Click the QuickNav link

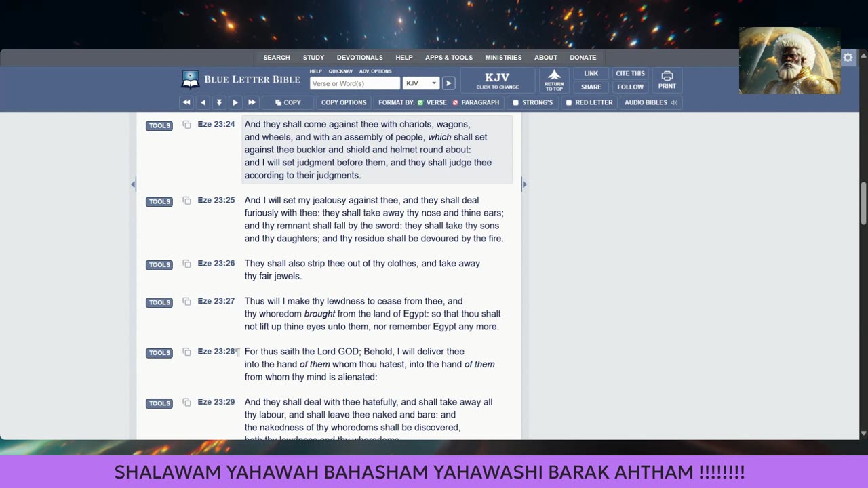pyautogui.click(x=340, y=71)
